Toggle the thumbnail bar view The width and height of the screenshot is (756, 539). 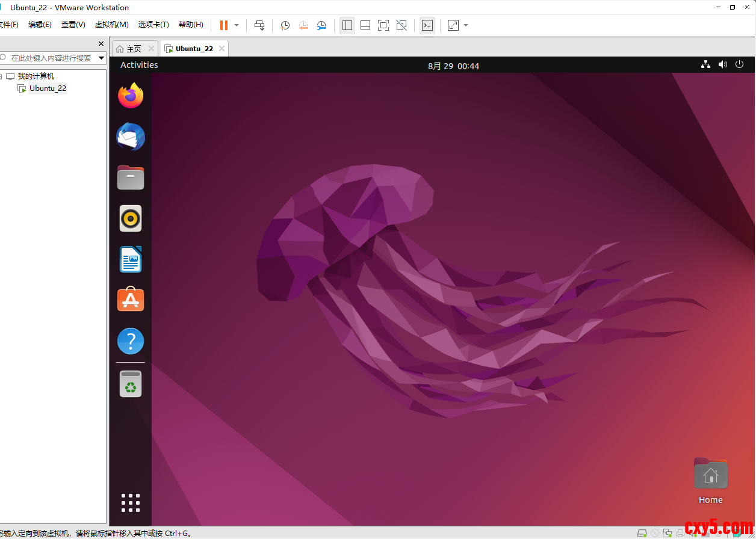(x=365, y=25)
